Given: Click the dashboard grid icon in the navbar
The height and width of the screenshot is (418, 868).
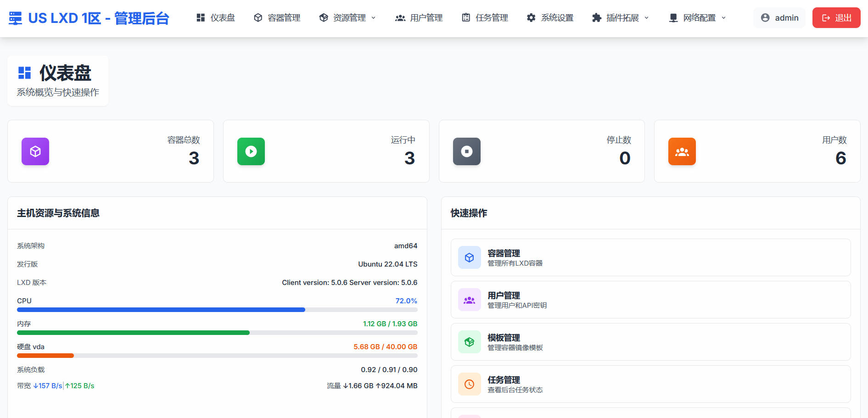Looking at the screenshot, I should tap(201, 18).
